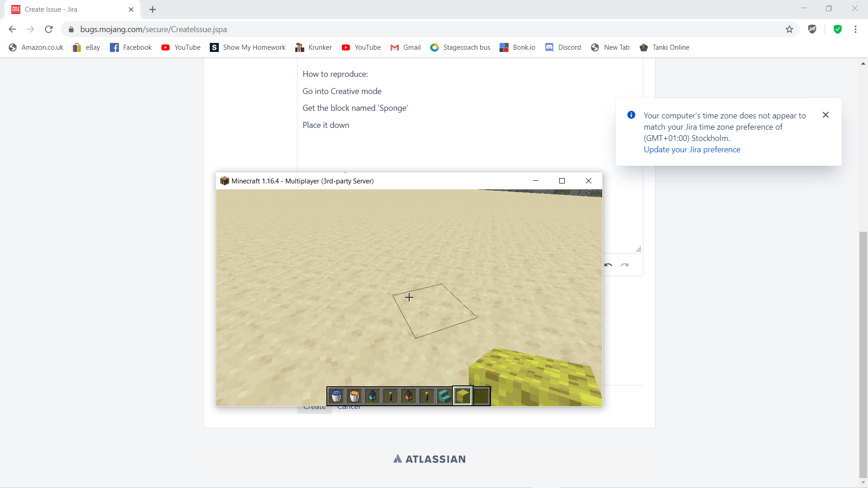Click the description field resize handle

(x=638, y=249)
